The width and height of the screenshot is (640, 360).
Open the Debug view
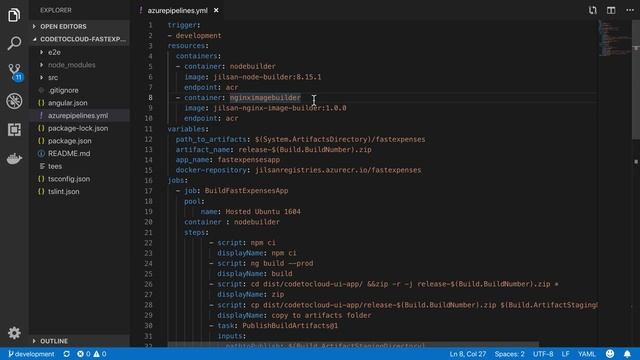[x=14, y=101]
